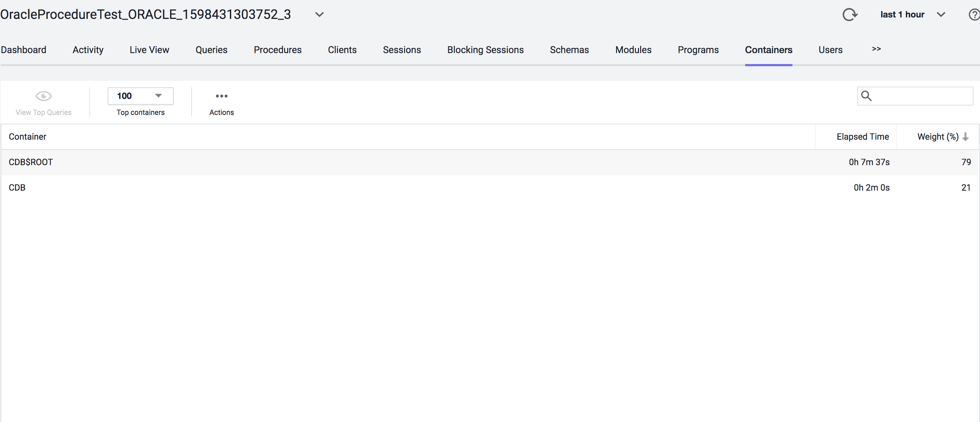The width and height of the screenshot is (980, 422).
Task: Select the Clients tab
Action: coord(342,50)
